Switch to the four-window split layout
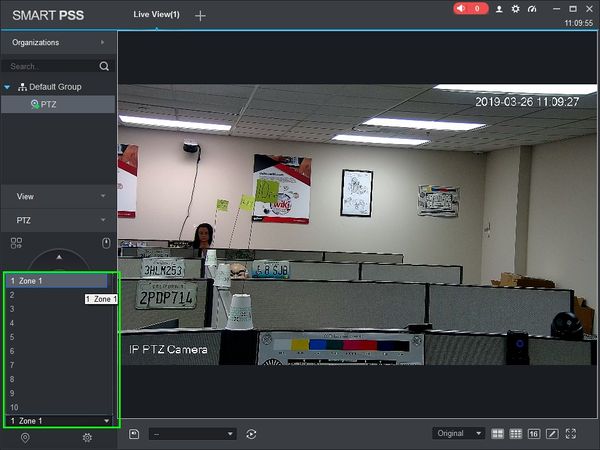600x450 pixels. coord(497,434)
